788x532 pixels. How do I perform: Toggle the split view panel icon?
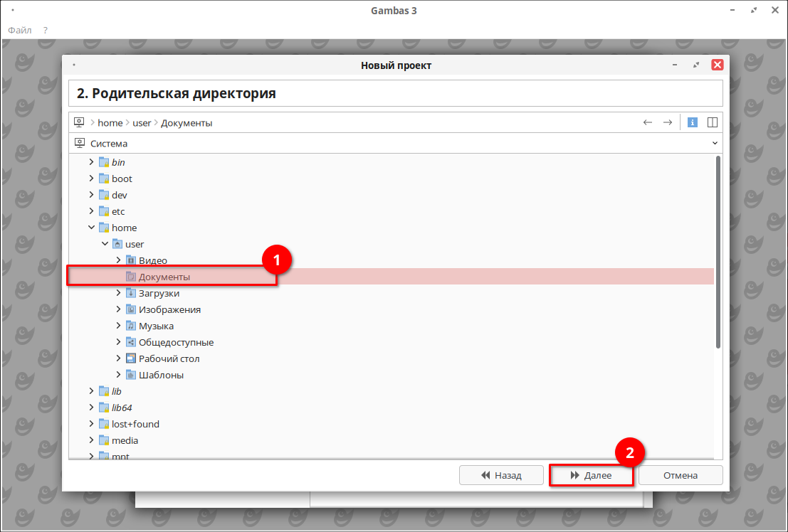tap(712, 122)
